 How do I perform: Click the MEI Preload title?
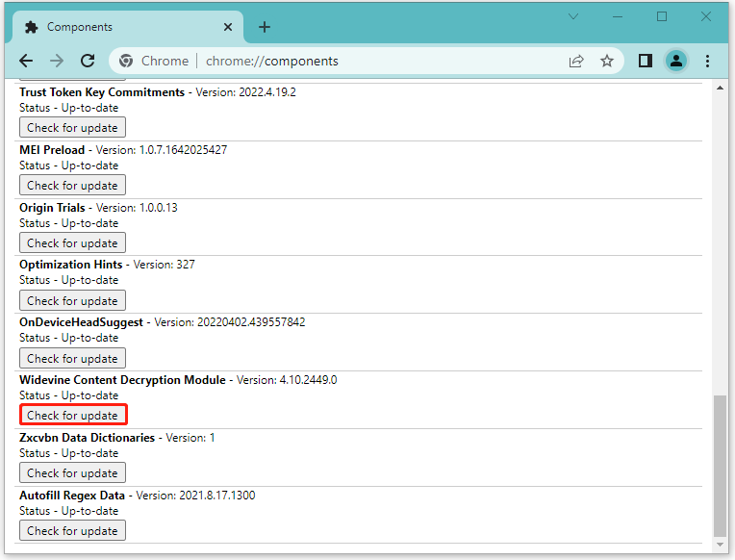(x=52, y=150)
